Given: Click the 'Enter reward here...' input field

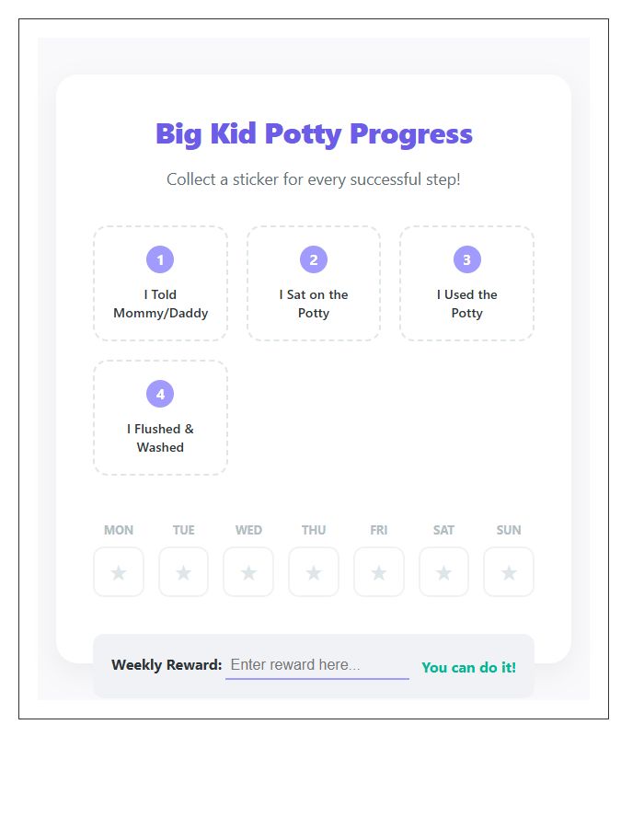Looking at the screenshot, I should tap(316, 664).
